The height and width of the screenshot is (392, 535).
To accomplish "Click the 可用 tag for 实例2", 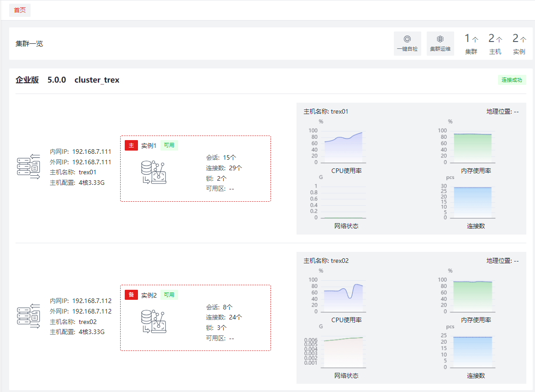I will point(169,295).
